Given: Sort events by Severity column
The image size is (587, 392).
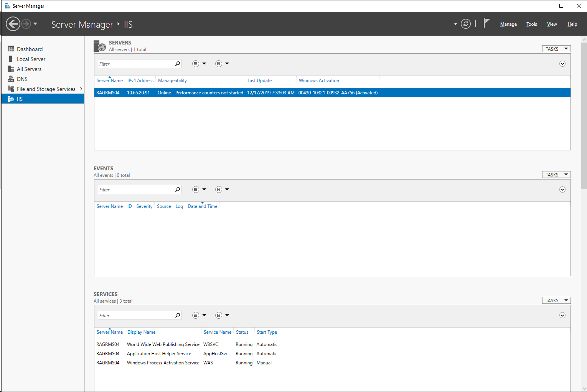Looking at the screenshot, I should pos(145,206).
